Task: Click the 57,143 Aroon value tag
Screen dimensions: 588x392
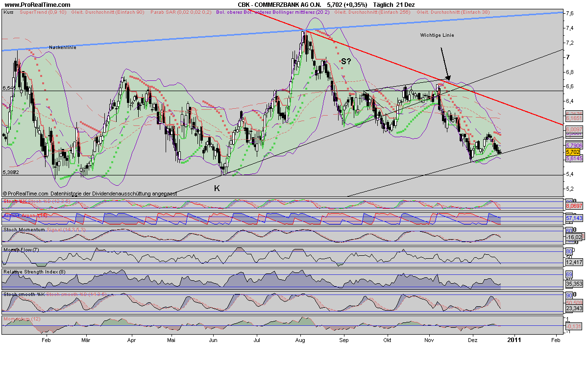Action: 574,218
